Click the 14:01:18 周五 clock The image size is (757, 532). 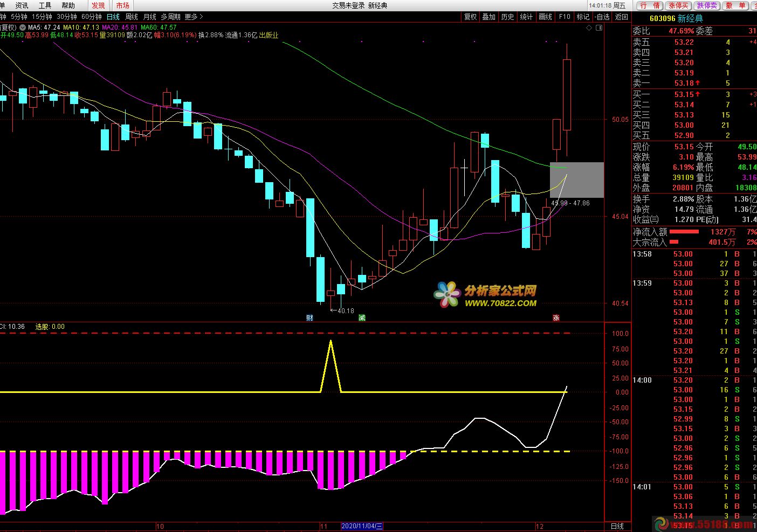click(608, 5)
